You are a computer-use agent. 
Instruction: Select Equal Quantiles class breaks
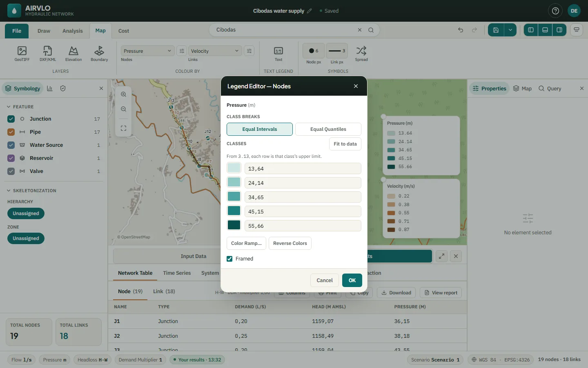328,129
